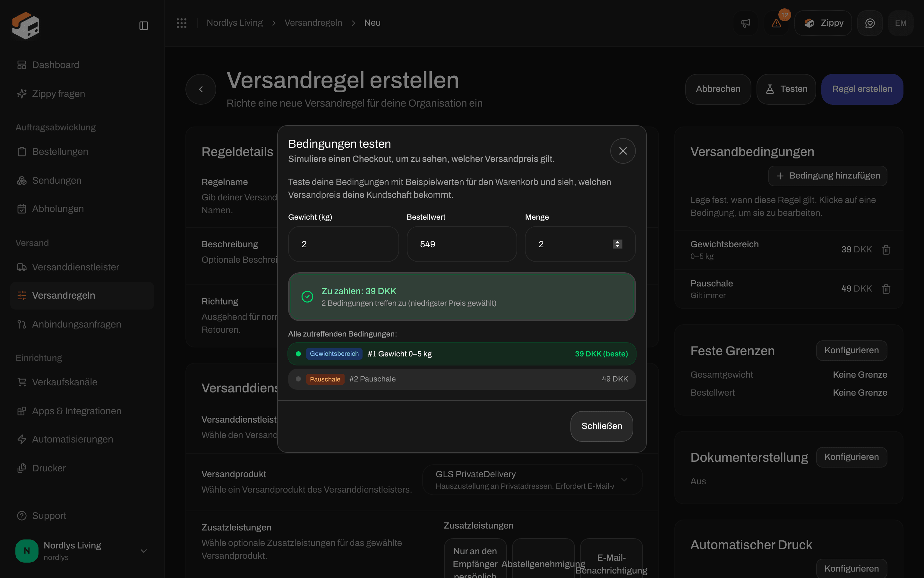
Task: Open Dashboard in sidebar
Action: (82, 65)
